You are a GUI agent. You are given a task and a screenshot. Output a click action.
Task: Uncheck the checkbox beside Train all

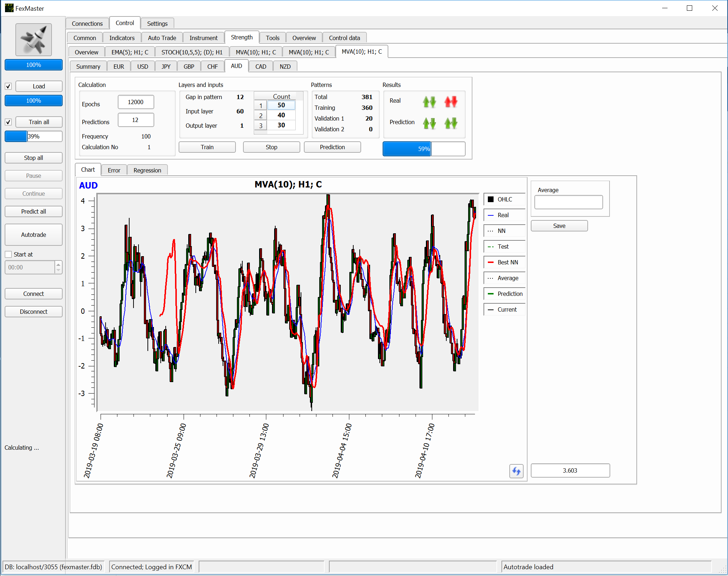[9, 122]
